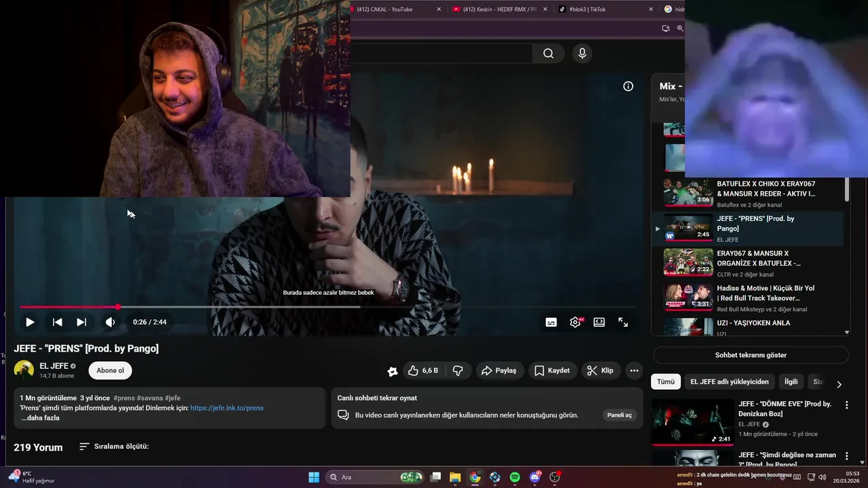Open Spotify from the taskbar
The image size is (868, 488).
(x=515, y=477)
